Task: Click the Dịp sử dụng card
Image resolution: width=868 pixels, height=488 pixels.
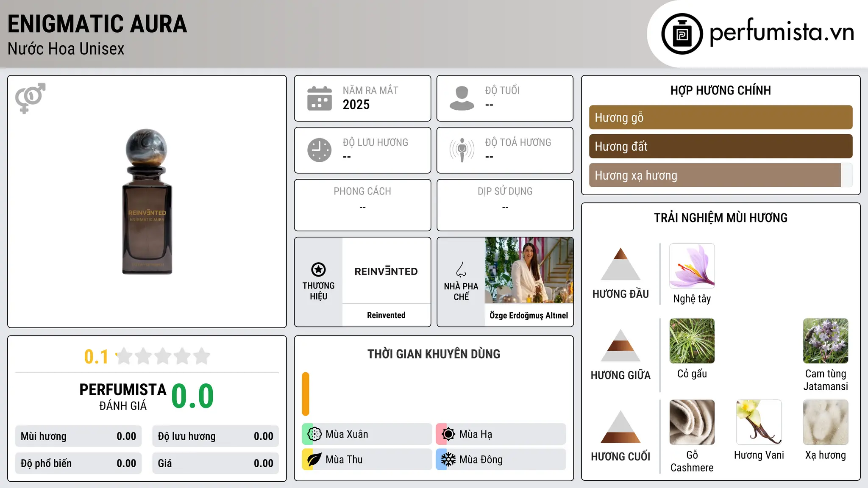Action: click(505, 205)
